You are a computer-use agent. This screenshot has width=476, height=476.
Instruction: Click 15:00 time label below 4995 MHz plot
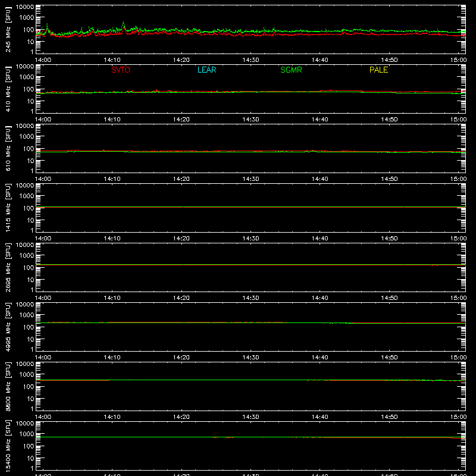tap(458, 358)
